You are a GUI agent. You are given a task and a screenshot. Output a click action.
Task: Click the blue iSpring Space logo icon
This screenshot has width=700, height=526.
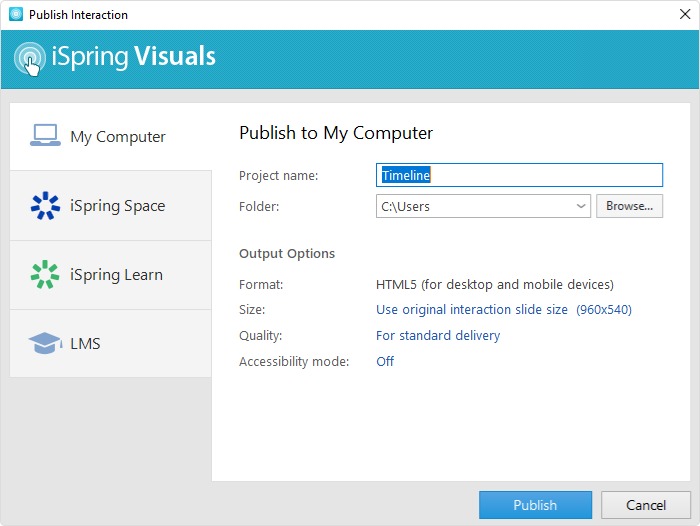point(45,206)
